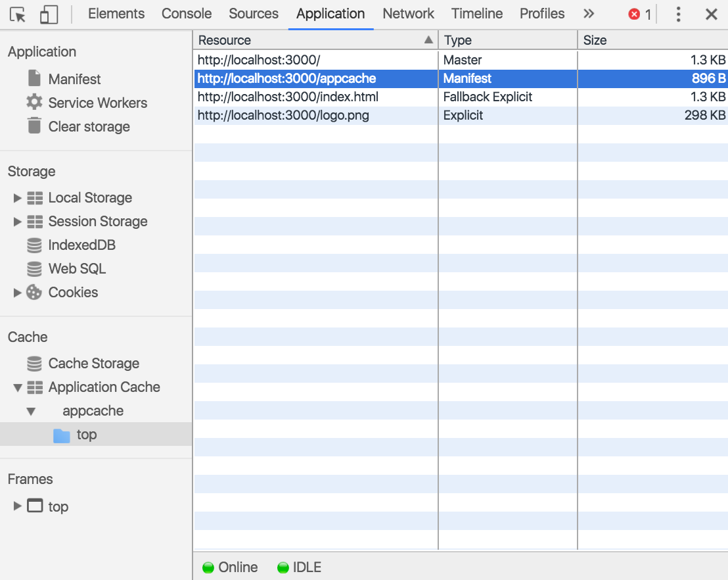Screen dimensions: 728x580
Task: Expand the top frame under Frames
Action: [18, 506]
